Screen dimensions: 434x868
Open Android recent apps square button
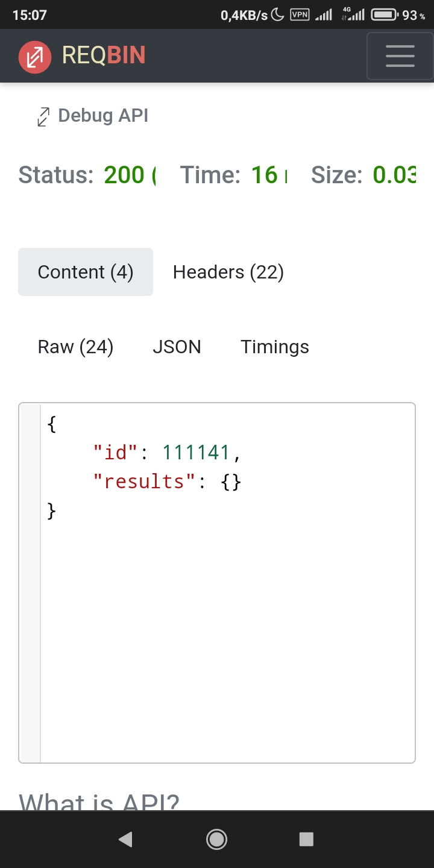coord(306,839)
